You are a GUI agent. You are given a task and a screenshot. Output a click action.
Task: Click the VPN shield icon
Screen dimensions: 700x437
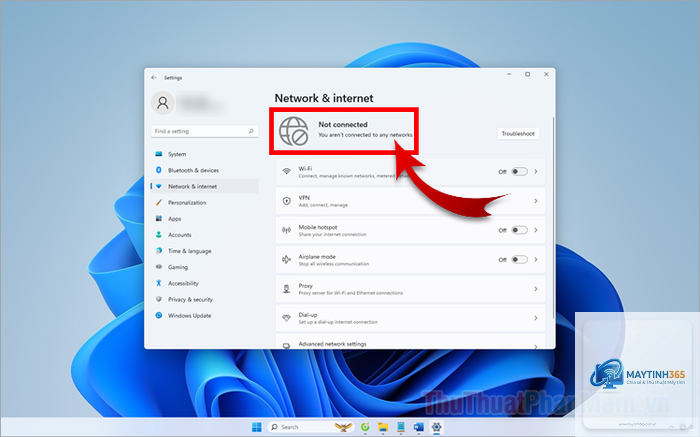point(287,201)
